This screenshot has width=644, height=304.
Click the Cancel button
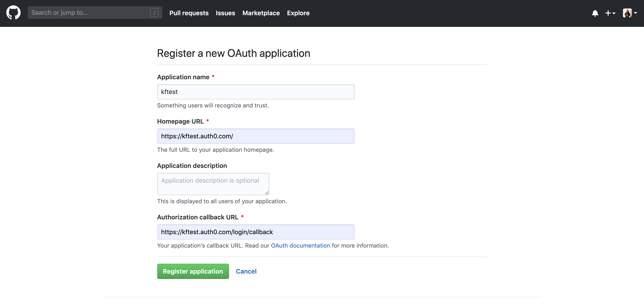(246, 271)
